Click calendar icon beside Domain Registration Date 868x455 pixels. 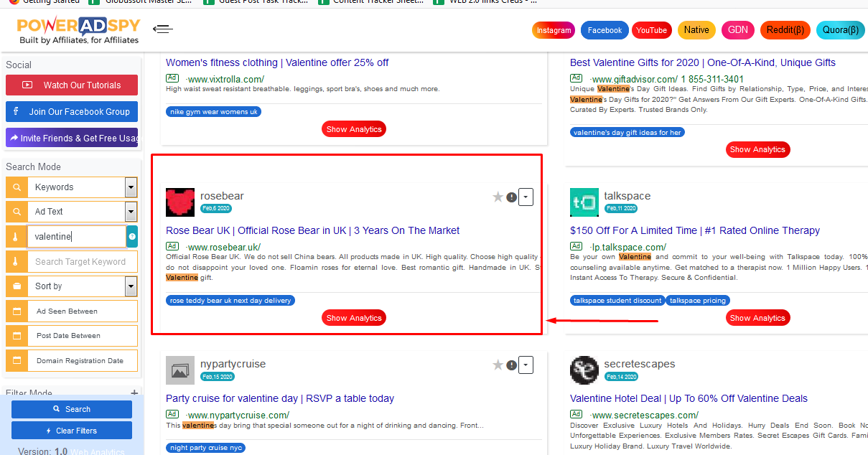tap(17, 361)
